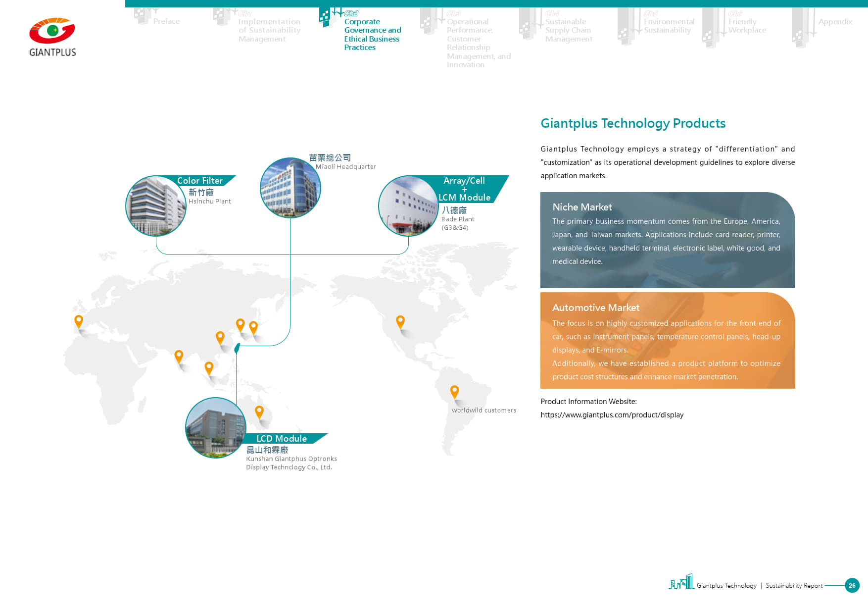Click the map pin over Australia
This screenshot has height=614, width=868.
259,412
